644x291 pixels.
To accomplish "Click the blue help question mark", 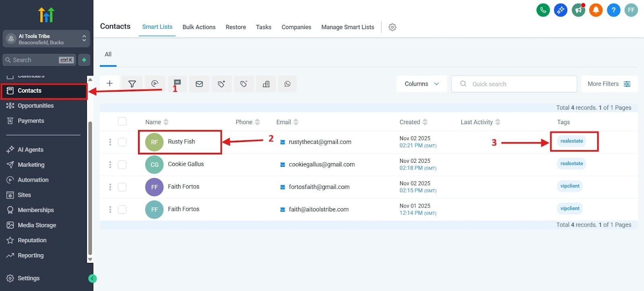I will point(613,10).
